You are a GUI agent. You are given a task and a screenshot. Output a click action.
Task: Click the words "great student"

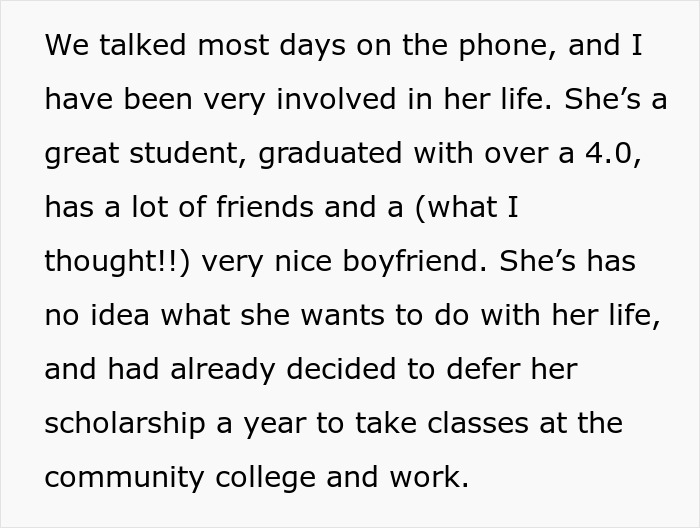(x=143, y=154)
